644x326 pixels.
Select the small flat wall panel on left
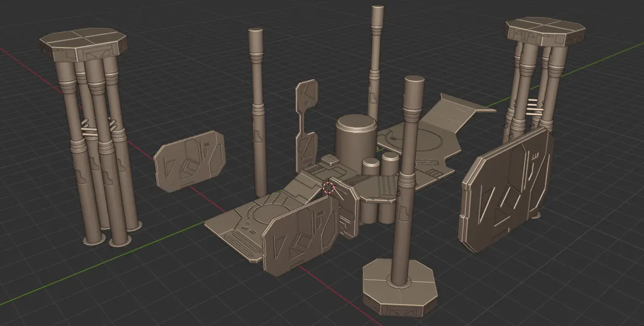pos(190,161)
